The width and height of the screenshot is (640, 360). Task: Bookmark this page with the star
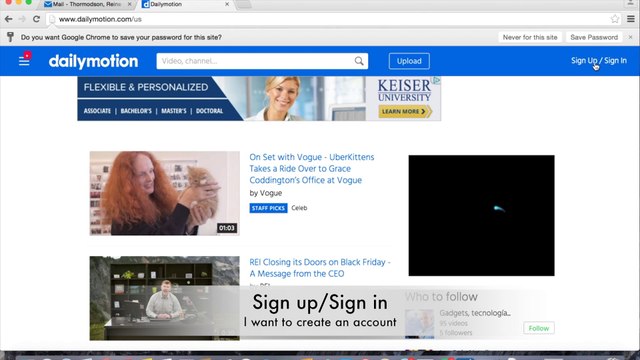[x=615, y=19]
